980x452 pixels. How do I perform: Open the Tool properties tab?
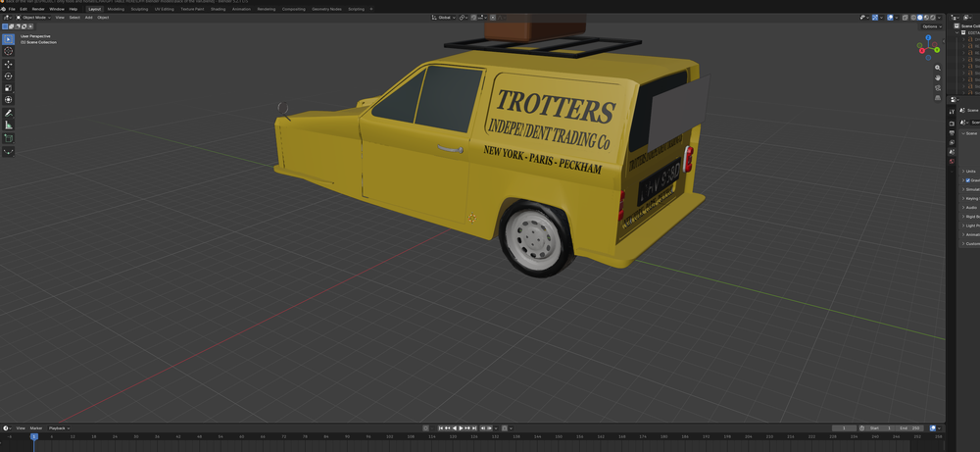pyautogui.click(x=952, y=111)
